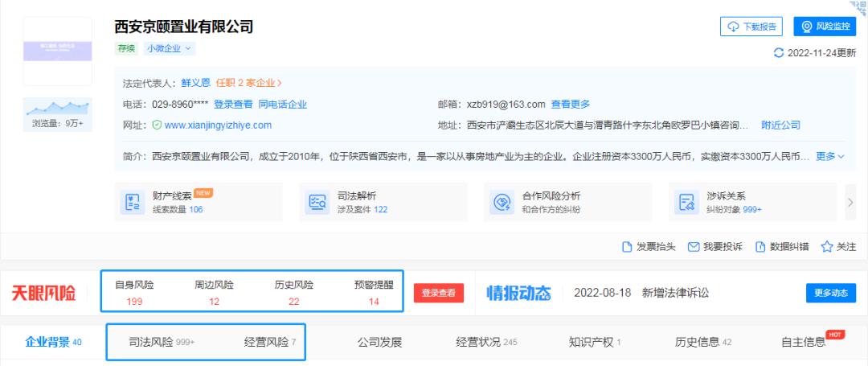Viewport: 868px width, 366px height.
Task: Open 合作风险分析 card title
Action: point(551,196)
